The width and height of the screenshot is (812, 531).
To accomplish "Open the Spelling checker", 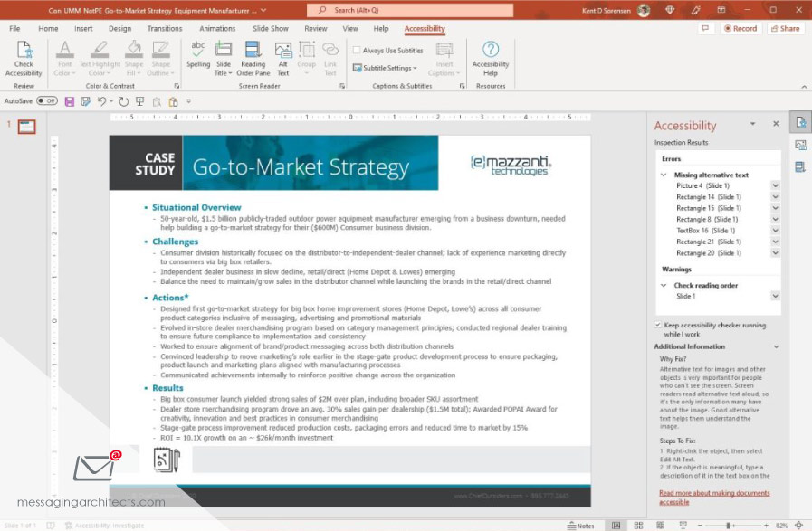I will click(198, 54).
